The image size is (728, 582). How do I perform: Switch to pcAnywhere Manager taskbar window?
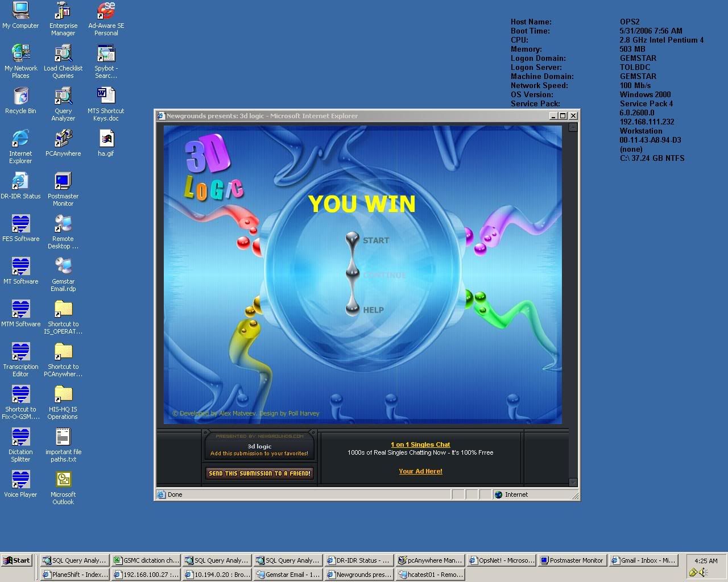[431, 560]
